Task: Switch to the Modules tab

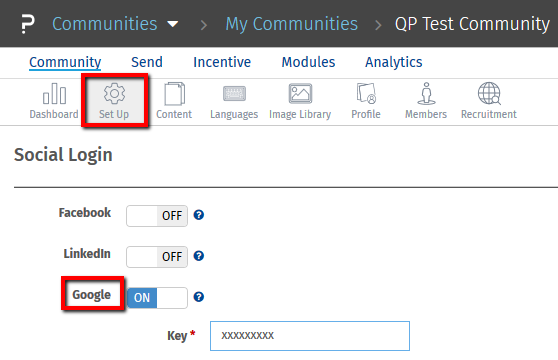Action: [x=309, y=62]
